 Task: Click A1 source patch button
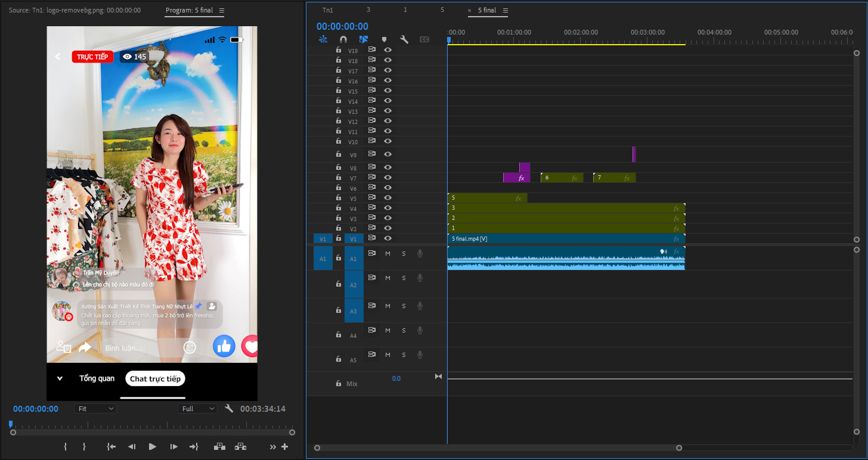coord(323,259)
